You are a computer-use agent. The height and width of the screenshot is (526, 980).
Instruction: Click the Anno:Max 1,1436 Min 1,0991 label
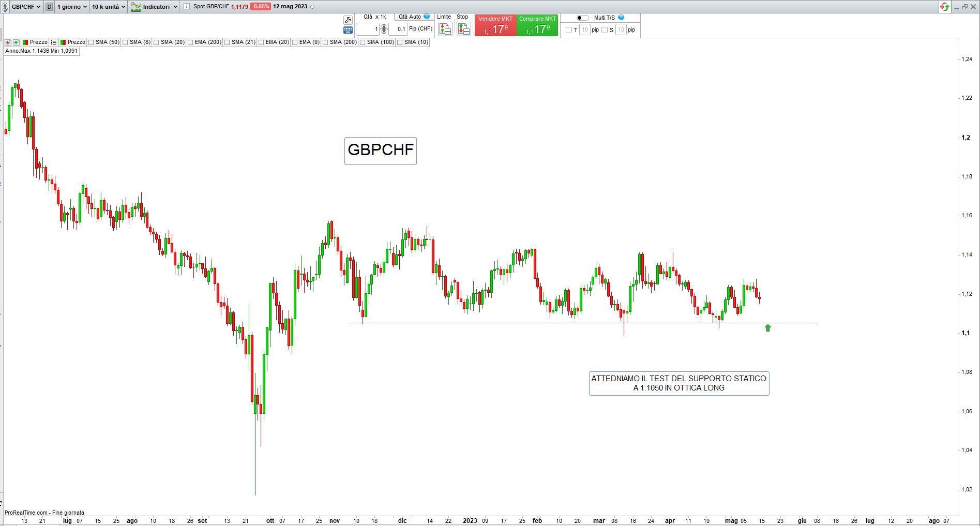pos(41,51)
